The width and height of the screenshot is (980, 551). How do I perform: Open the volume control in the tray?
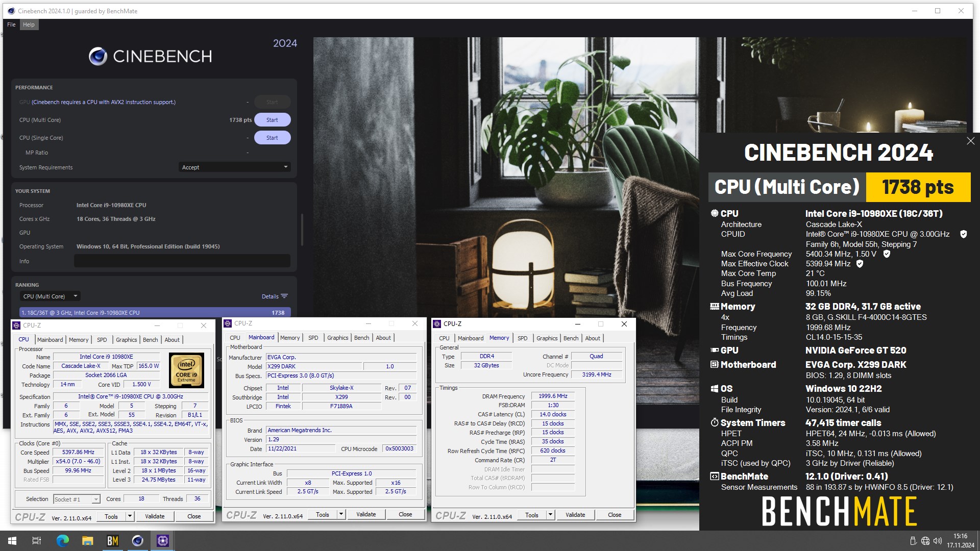[937, 541]
